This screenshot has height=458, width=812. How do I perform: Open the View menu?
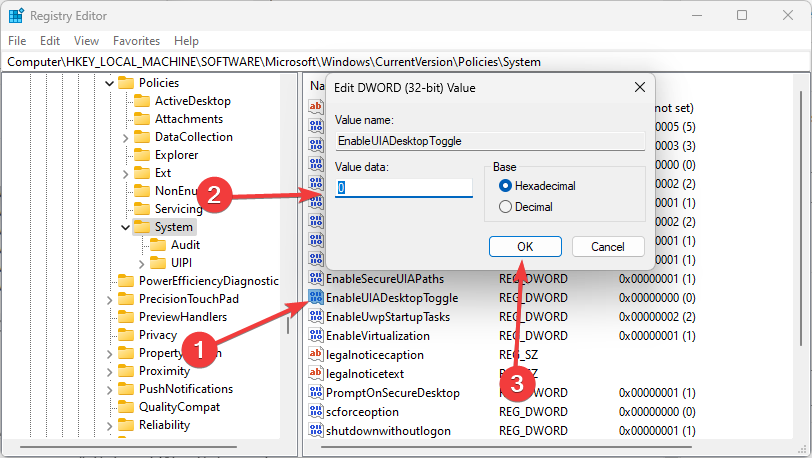point(86,41)
